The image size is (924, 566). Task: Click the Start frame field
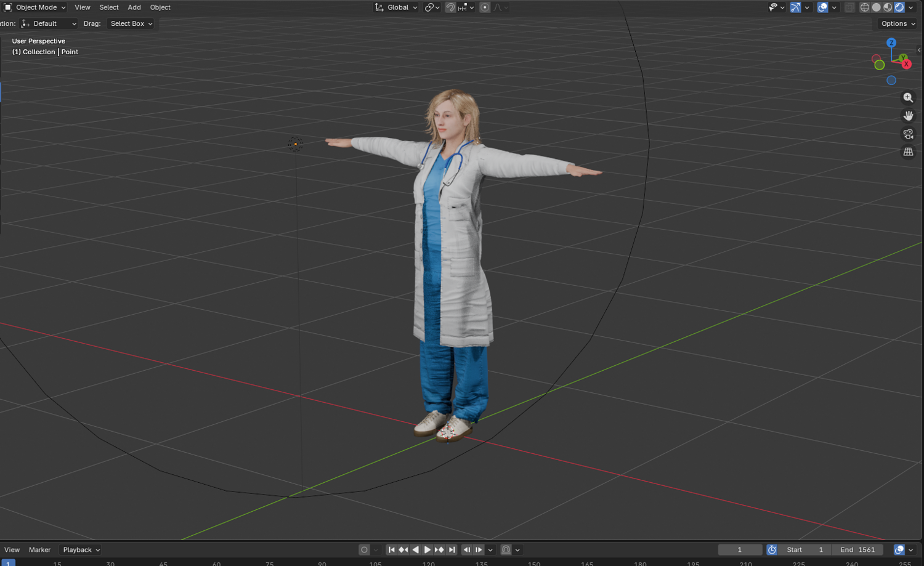click(x=804, y=550)
